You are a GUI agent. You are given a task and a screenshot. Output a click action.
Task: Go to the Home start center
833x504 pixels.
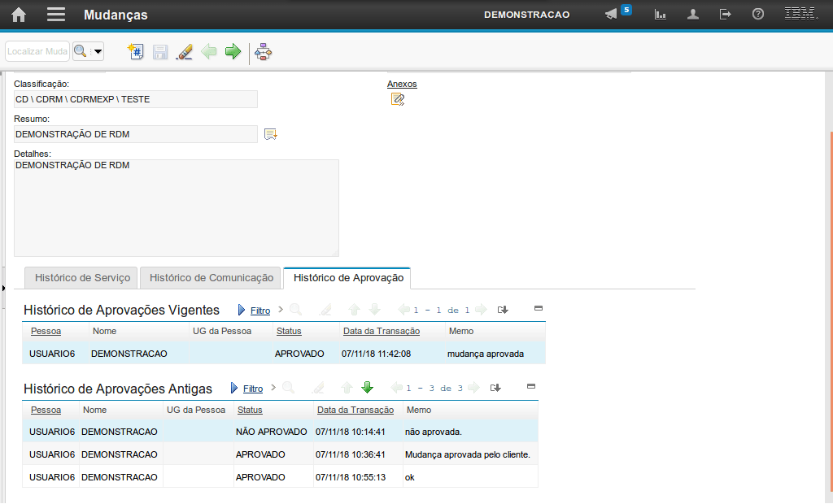pyautogui.click(x=19, y=15)
